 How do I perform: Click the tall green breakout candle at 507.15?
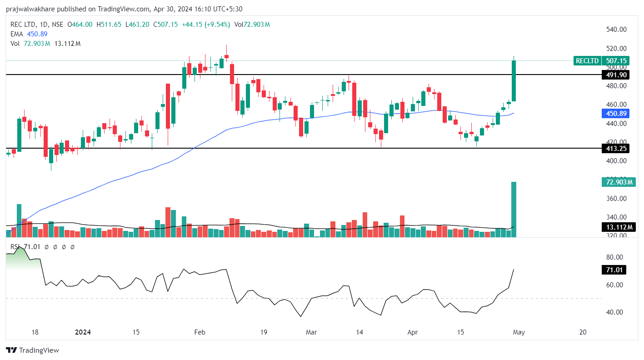514,81
